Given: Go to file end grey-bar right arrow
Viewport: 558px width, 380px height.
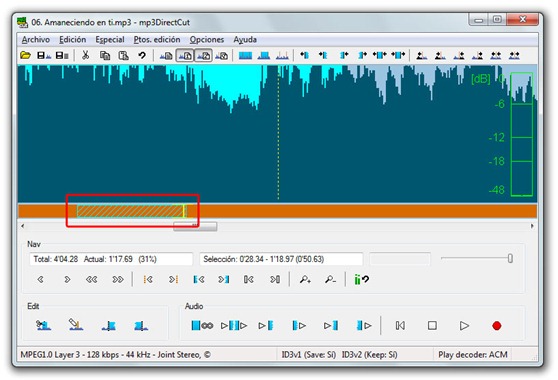Looking at the screenshot, I should (274, 280).
